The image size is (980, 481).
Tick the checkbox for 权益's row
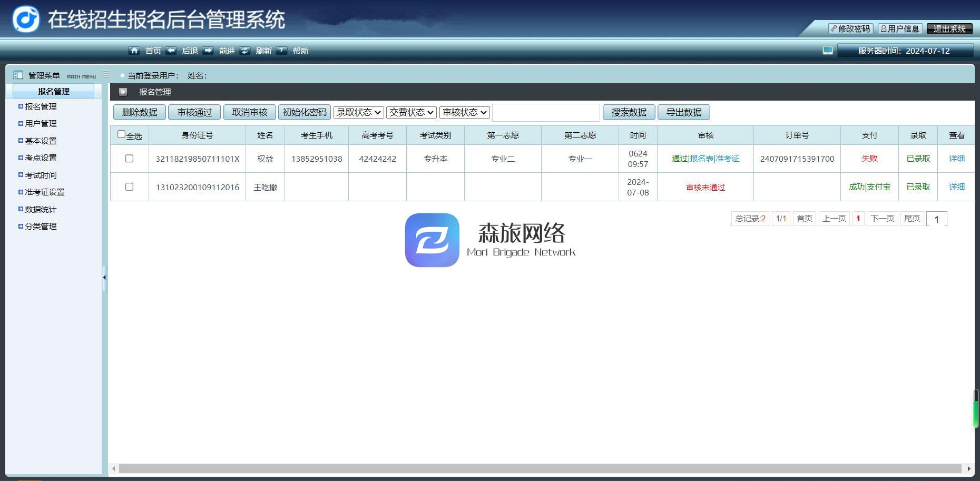point(129,159)
